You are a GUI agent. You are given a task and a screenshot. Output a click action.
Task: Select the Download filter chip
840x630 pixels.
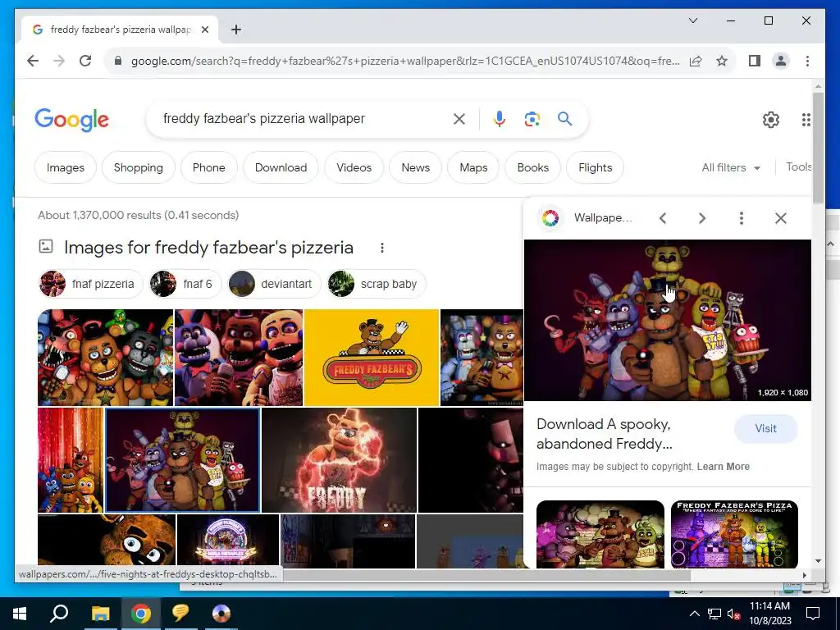click(281, 167)
